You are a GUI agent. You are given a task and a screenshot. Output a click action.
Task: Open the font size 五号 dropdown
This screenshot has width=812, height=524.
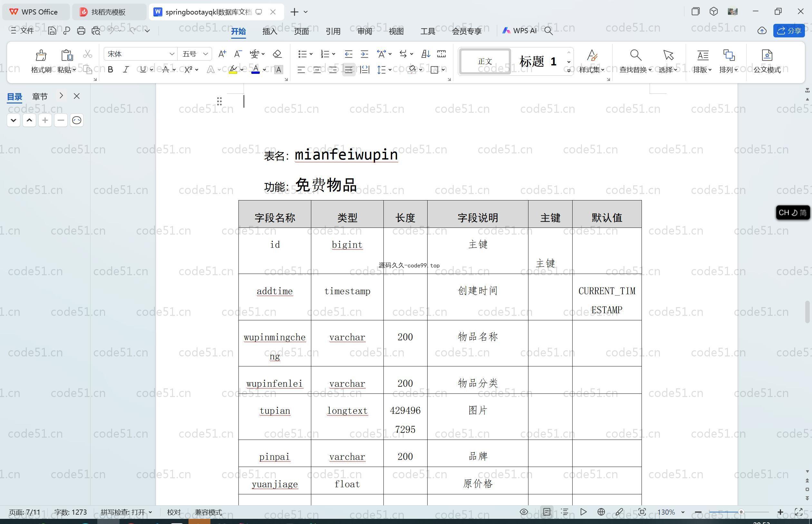(206, 54)
